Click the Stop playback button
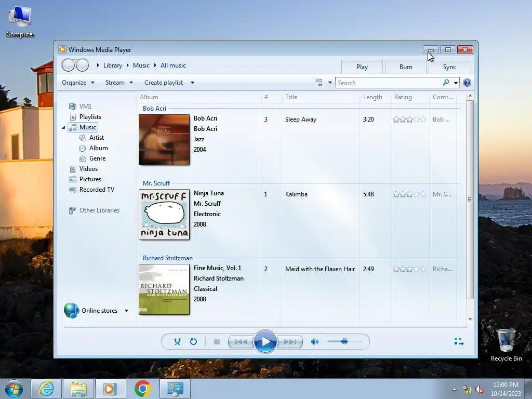Screen dimensions: 532x399 (x=217, y=342)
